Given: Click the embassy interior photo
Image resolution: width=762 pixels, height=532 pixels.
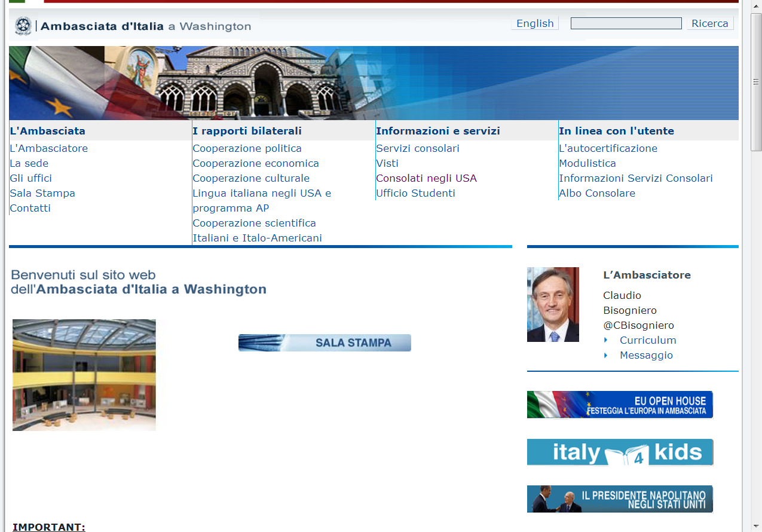Looking at the screenshot, I should (x=84, y=375).
